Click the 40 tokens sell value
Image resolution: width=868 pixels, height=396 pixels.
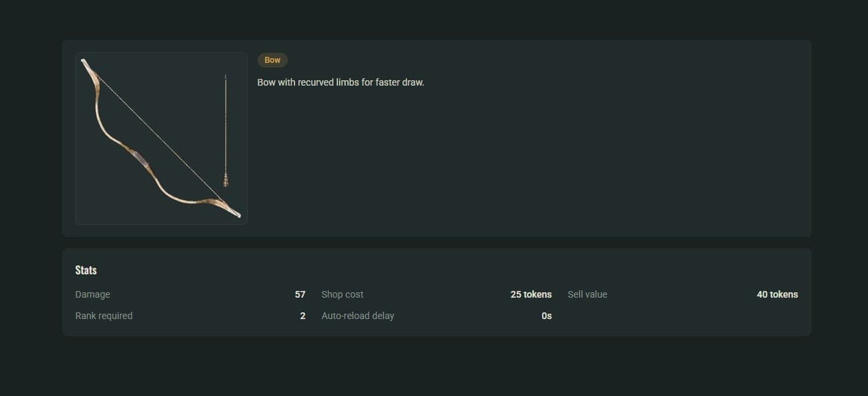tap(778, 294)
